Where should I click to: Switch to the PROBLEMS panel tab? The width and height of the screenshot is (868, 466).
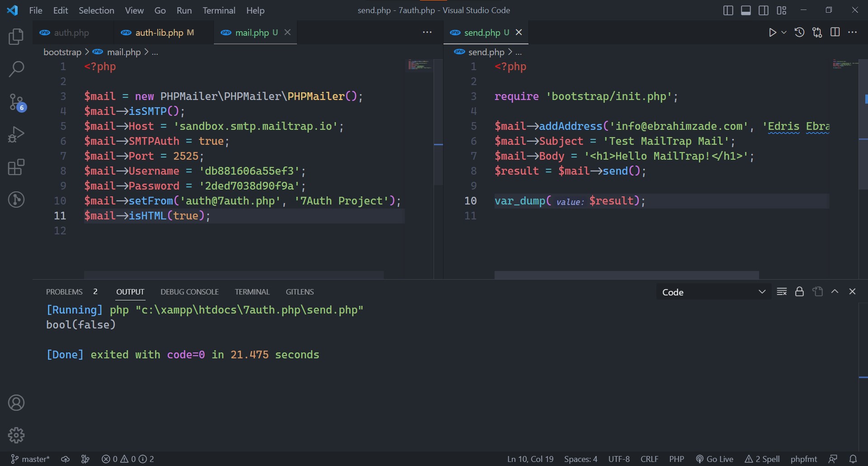(64, 292)
